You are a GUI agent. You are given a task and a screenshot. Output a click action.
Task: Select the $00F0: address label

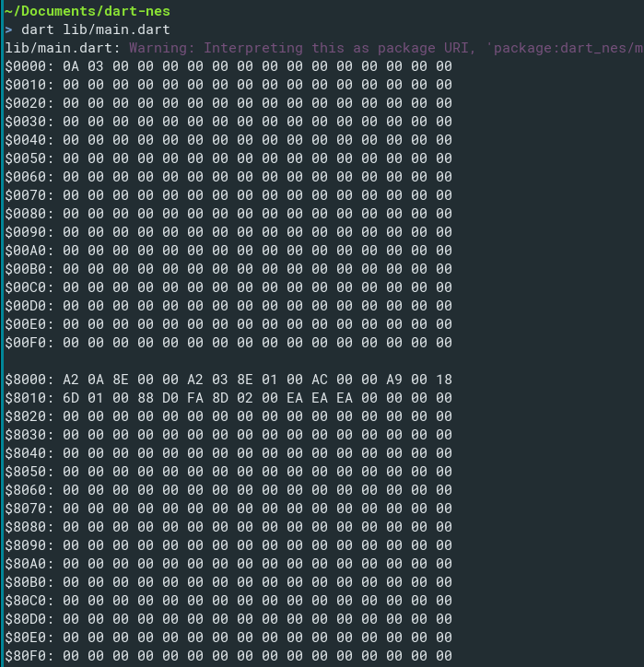click(29, 343)
